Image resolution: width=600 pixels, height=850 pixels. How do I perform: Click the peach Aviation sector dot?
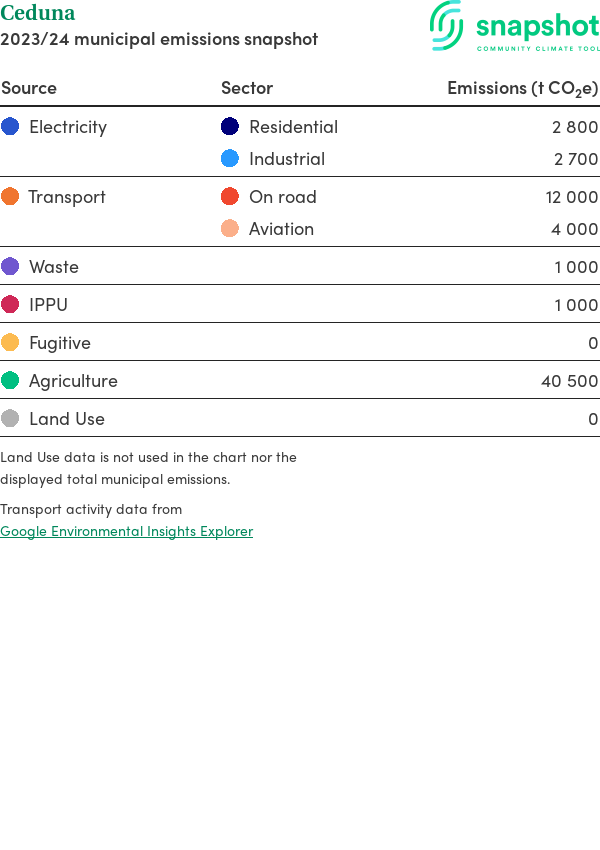pos(230,228)
